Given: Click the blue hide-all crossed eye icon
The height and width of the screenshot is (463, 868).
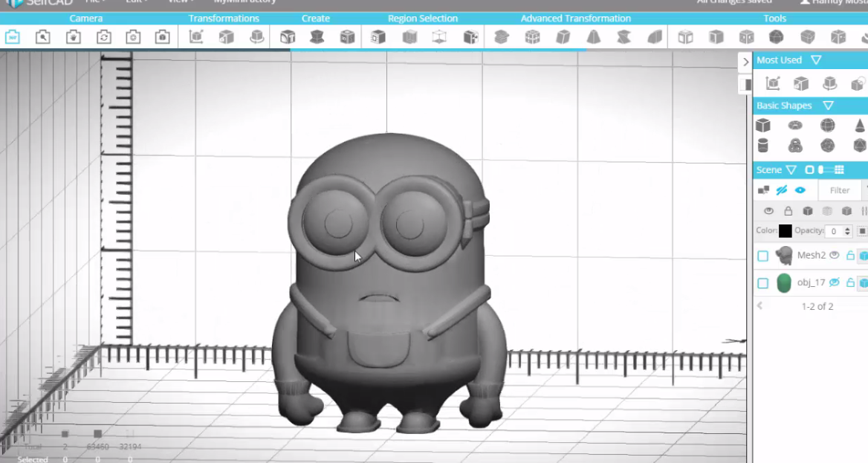Looking at the screenshot, I should (x=782, y=190).
